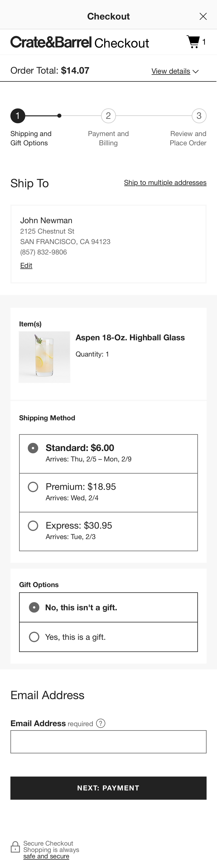Choose Yes, this is a gift
217x868 pixels.
[x=34, y=637]
